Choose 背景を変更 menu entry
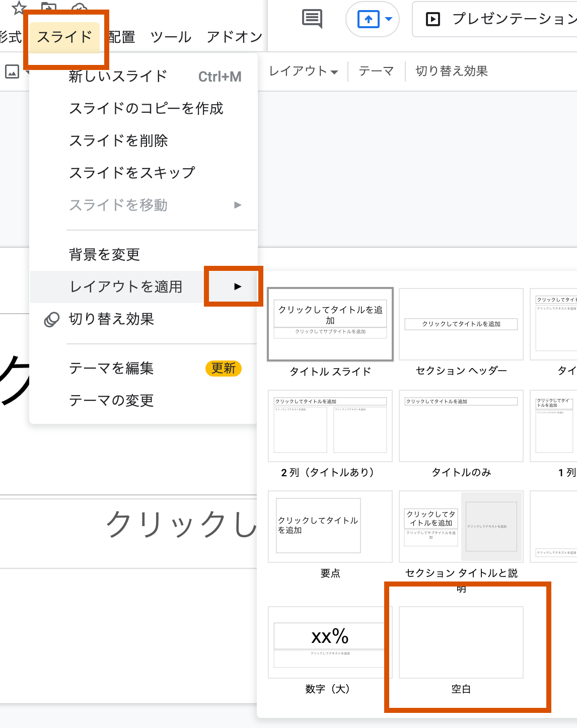The width and height of the screenshot is (577, 728). (143, 254)
